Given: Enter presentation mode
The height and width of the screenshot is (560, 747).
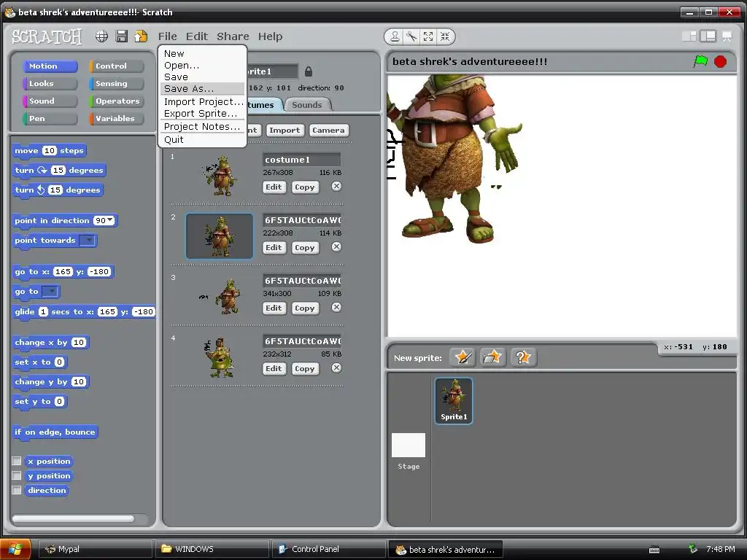Looking at the screenshot, I should click(727, 36).
